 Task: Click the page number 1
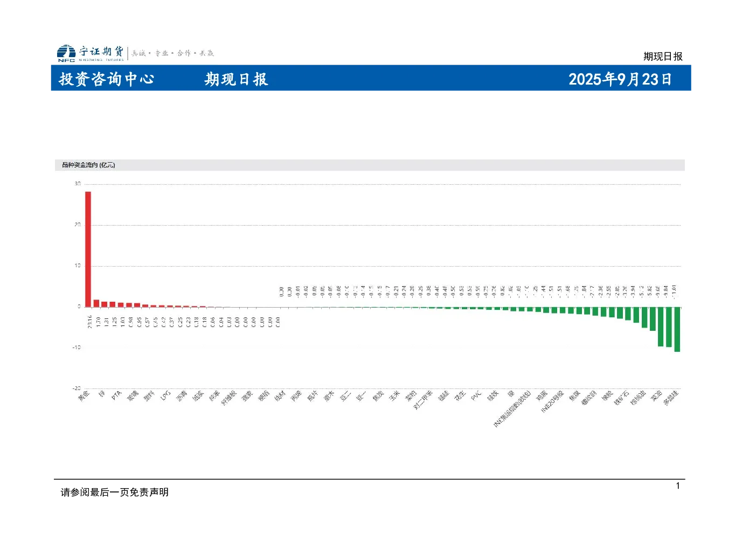tap(678, 486)
